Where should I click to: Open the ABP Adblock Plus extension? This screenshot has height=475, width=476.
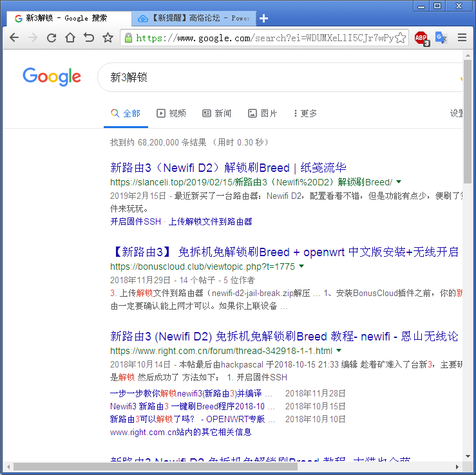click(x=422, y=38)
